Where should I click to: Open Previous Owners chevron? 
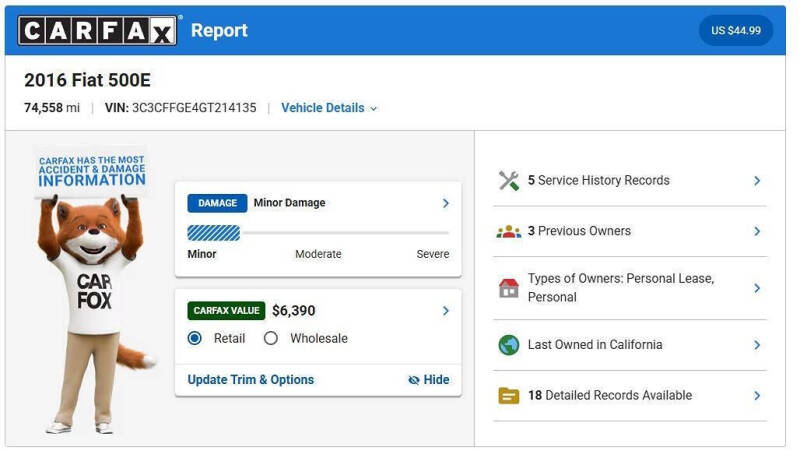tap(757, 232)
